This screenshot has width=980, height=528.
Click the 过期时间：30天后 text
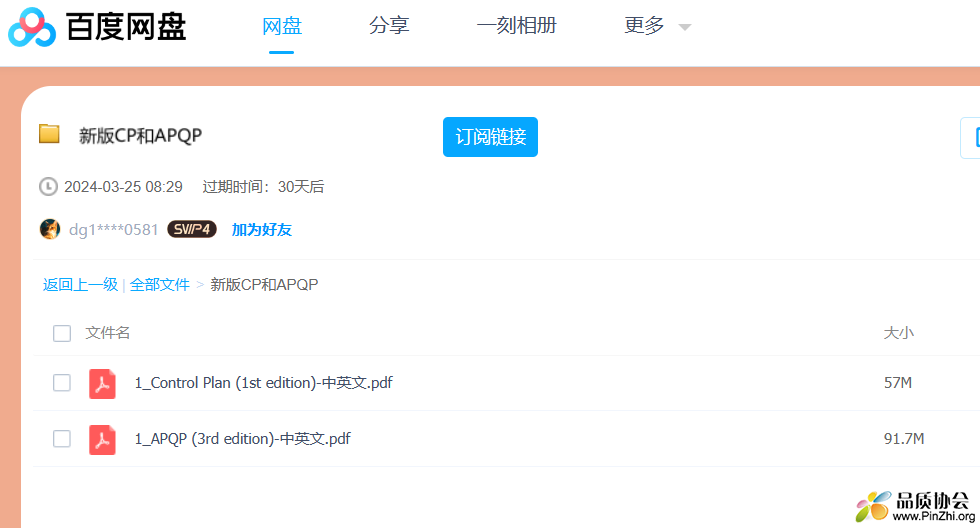[263, 187]
